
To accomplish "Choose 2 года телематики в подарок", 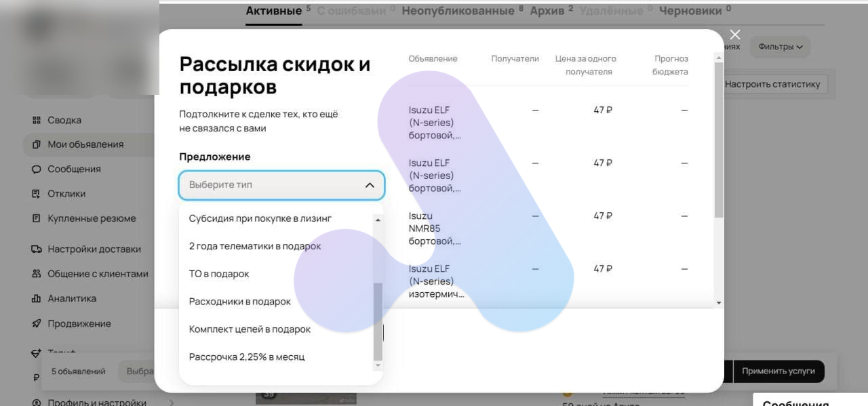I will click(x=255, y=246).
